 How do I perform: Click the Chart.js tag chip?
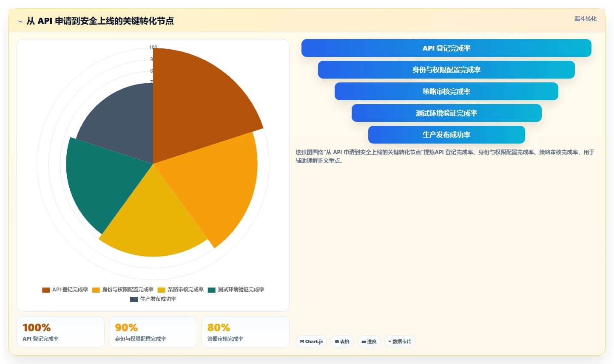[x=311, y=341]
